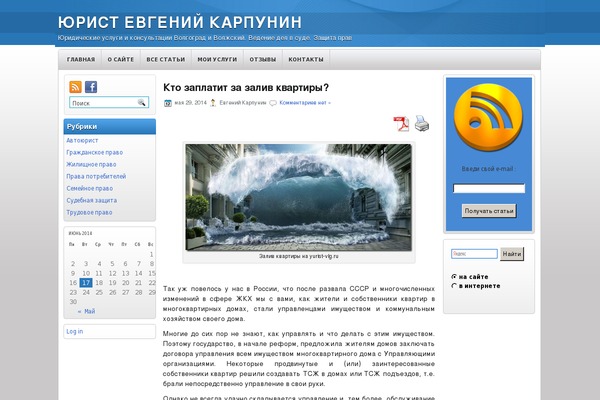Open the ОТЗЫВЫ menu item
Viewport: 600px width, 400px height.
coord(263,59)
